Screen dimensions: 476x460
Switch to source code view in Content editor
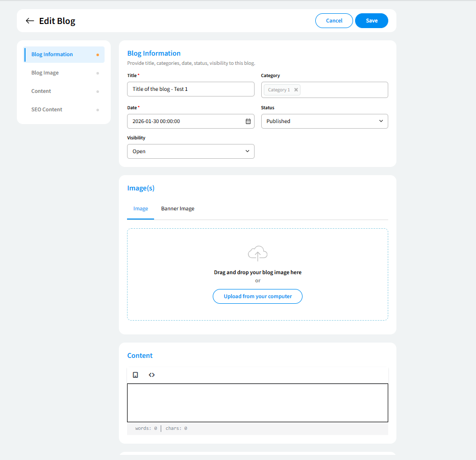pos(152,375)
